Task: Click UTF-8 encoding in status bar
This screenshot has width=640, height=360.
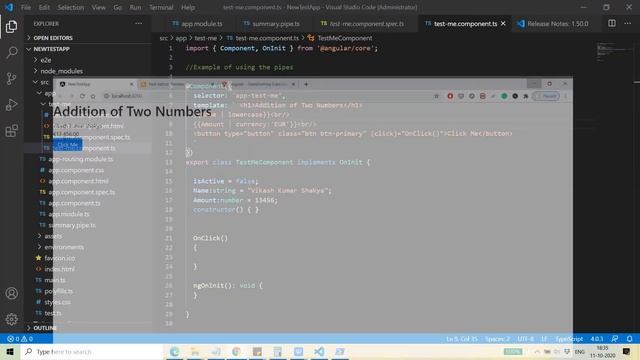Action: [525, 339]
